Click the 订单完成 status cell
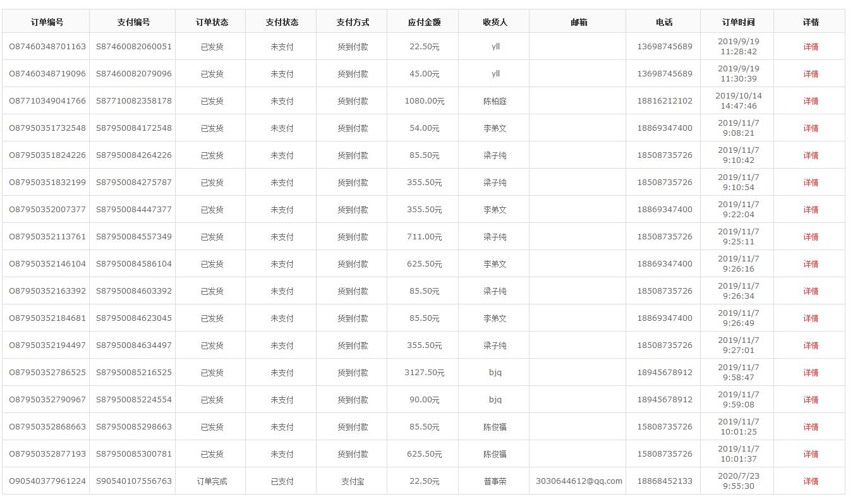 [x=212, y=481]
